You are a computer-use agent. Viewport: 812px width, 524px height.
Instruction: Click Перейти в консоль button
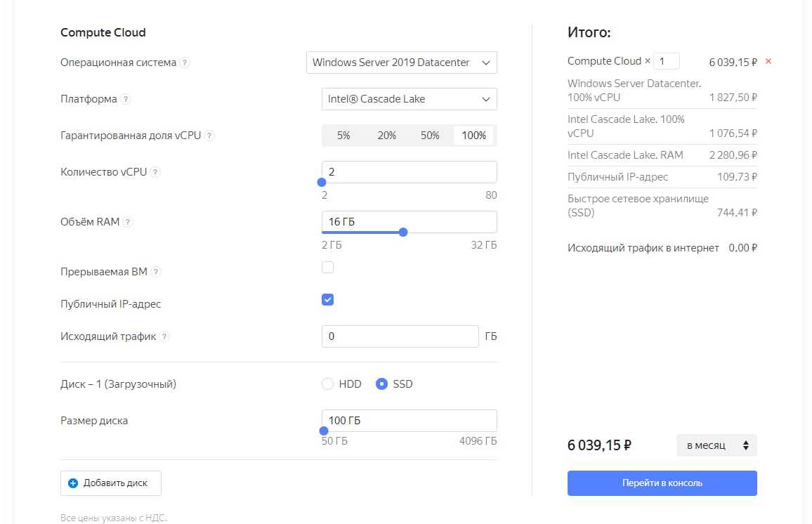(662, 483)
